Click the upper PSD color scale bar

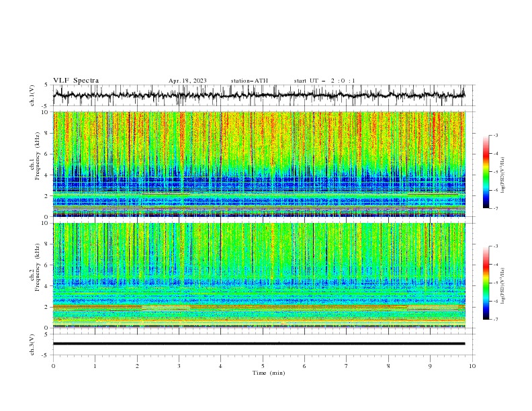(x=486, y=171)
